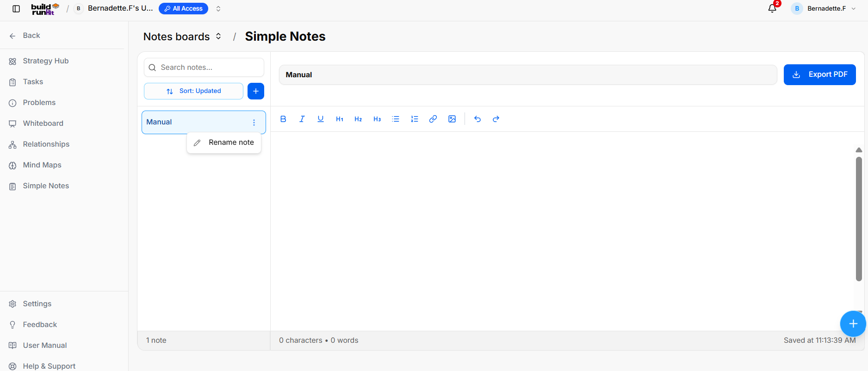868x371 pixels.
Task: Click the Export PDF button
Action: click(819, 74)
